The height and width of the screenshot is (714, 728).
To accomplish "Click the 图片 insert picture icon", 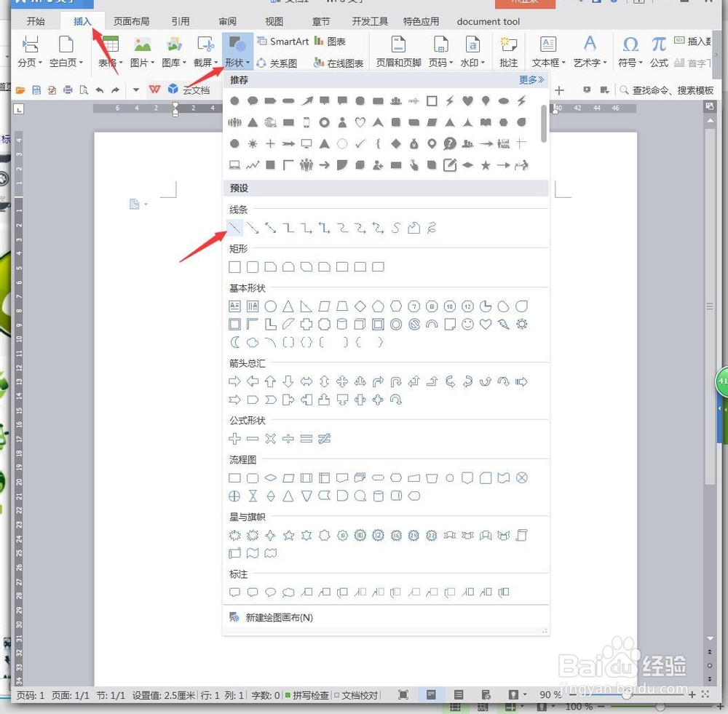I will point(142,45).
